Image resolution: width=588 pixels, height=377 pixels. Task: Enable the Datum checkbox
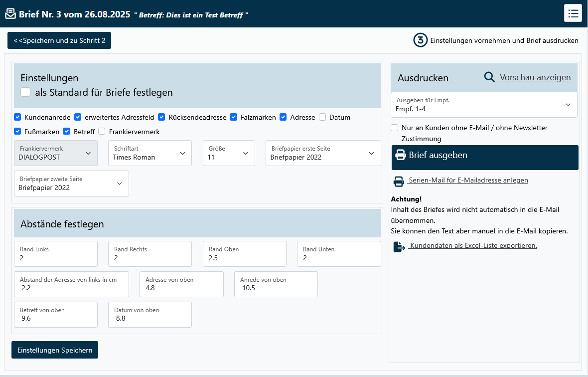[x=322, y=117]
